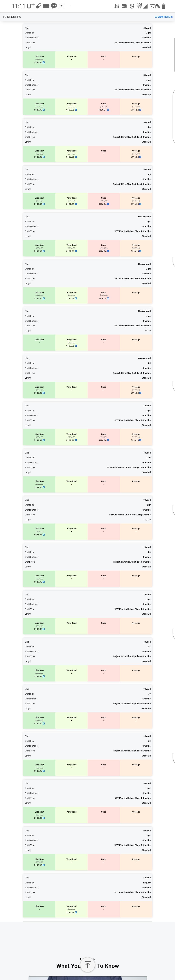The image size is (175, 980).
Task: Tap the alarm clock status bar icon
Action: coord(132,6)
